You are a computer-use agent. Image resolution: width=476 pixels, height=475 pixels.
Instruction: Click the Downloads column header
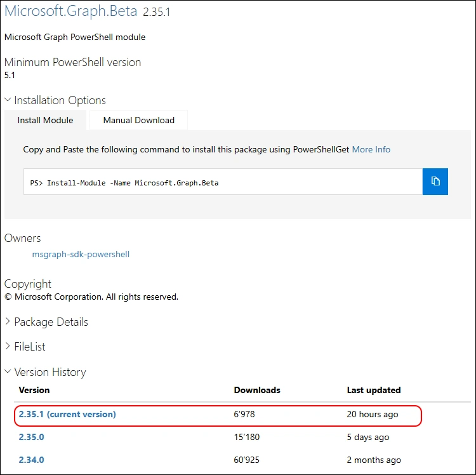point(257,390)
